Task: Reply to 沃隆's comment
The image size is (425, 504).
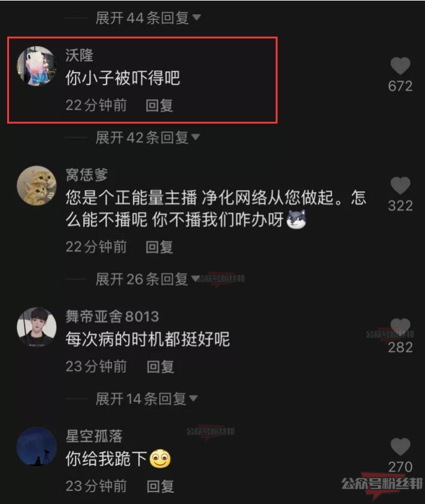Action: pos(160,105)
